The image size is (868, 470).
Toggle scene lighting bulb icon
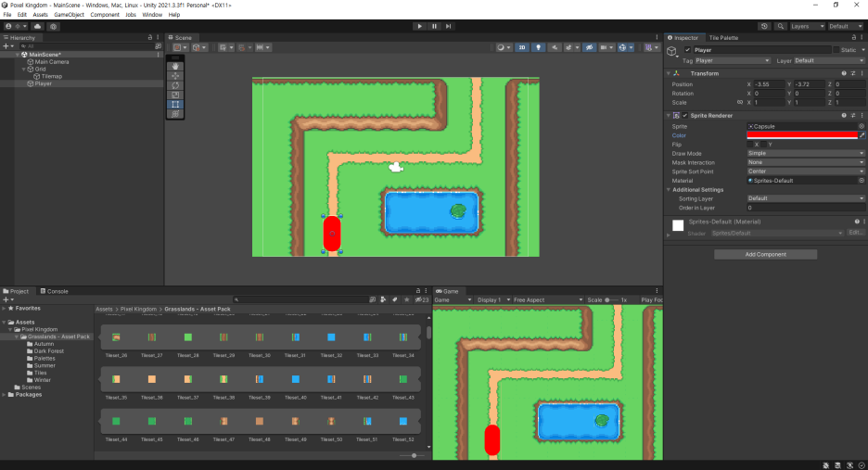538,47
